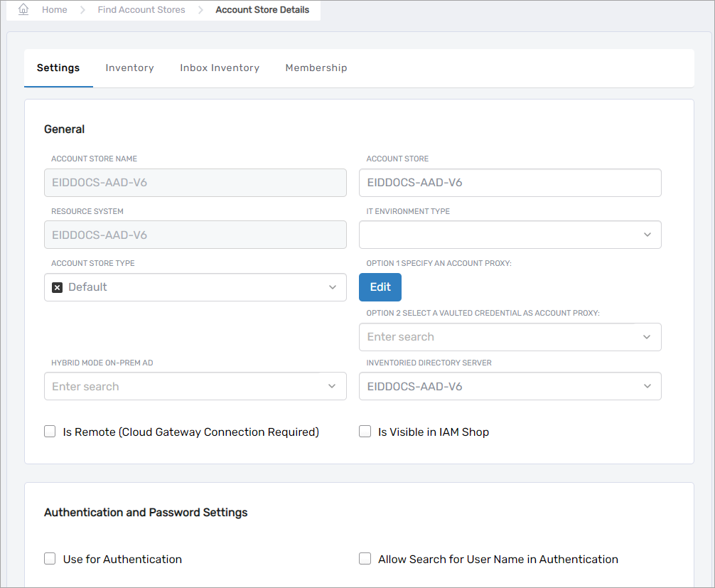Viewport: 715px width, 588px height.
Task: Open Hybrid Mode On-Prem AD dropdown
Action: click(x=332, y=387)
